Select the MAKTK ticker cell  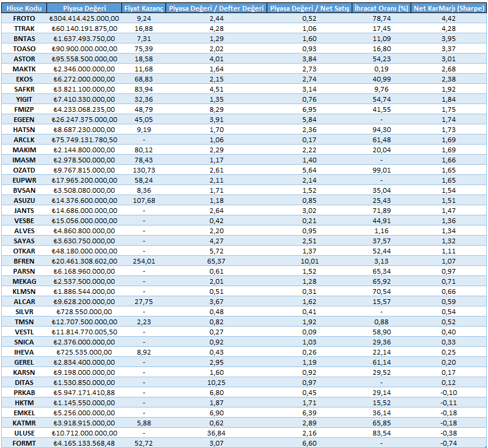tap(24, 69)
